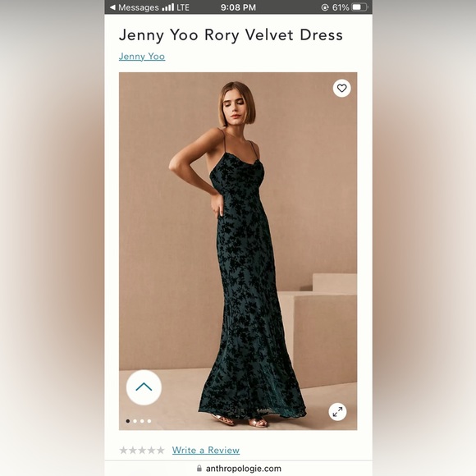The height and width of the screenshot is (476, 476).
Task: Select the second image carousel dot
Action: click(x=135, y=421)
